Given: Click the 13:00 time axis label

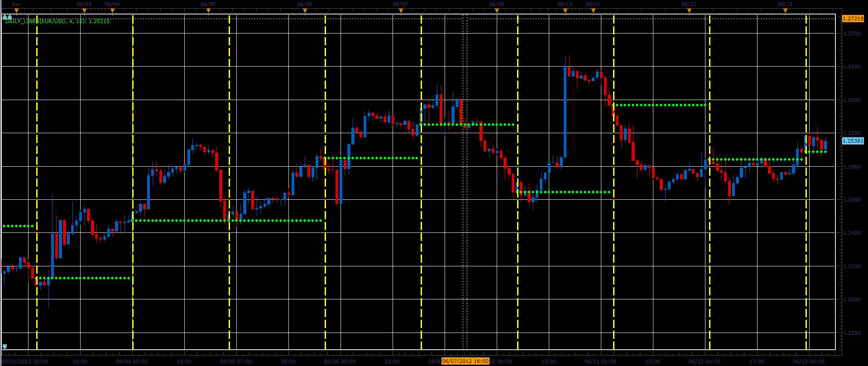Looking at the screenshot, I should 548,361.
